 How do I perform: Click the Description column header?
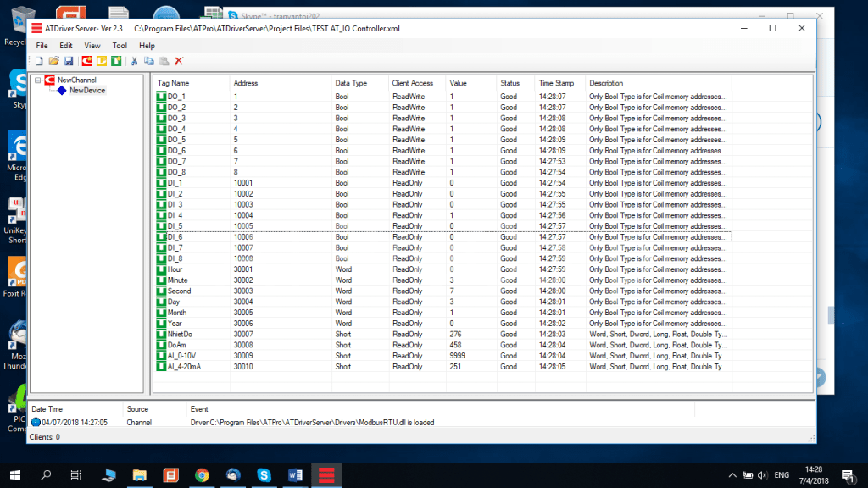[659, 83]
